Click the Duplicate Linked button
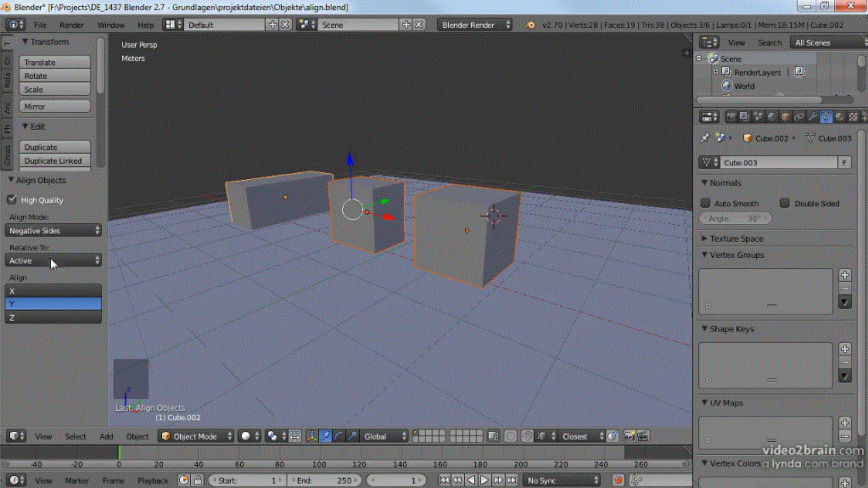Screen dimensions: 868x488 [55, 160]
